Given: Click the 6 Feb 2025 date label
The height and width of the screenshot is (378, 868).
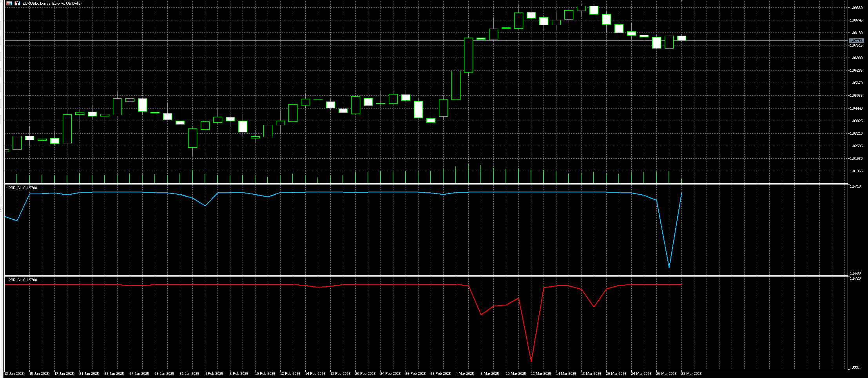Looking at the screenshot, I should 239,374.
